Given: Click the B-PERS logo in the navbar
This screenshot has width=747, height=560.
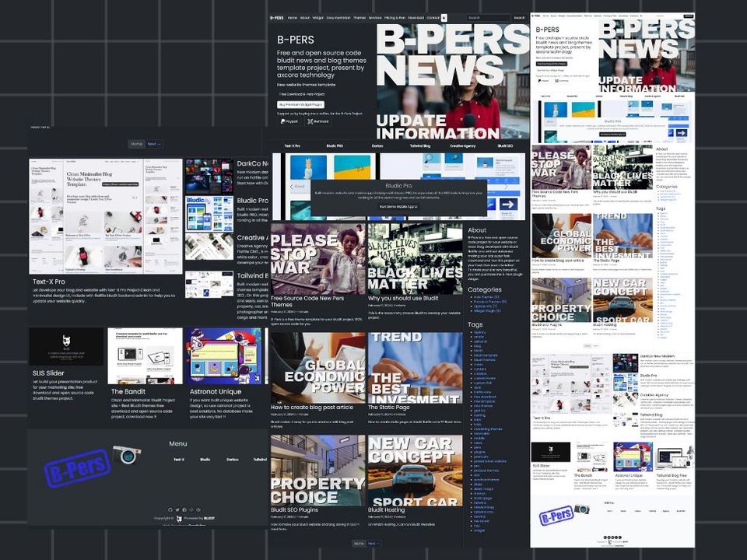Looking at the screenshot, I should click(275, 17).
